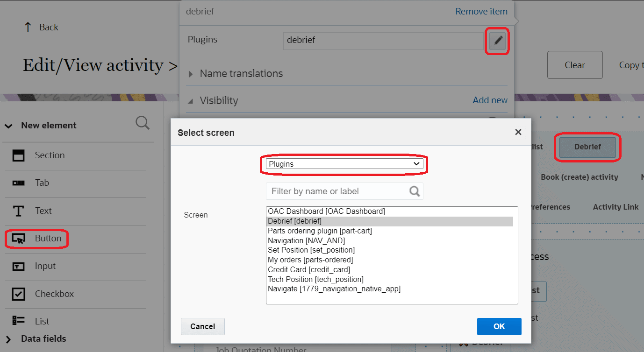644x352 pixels.
Task: Select Parts ordering plugin [part-cart]
Action: pos(390,231)
